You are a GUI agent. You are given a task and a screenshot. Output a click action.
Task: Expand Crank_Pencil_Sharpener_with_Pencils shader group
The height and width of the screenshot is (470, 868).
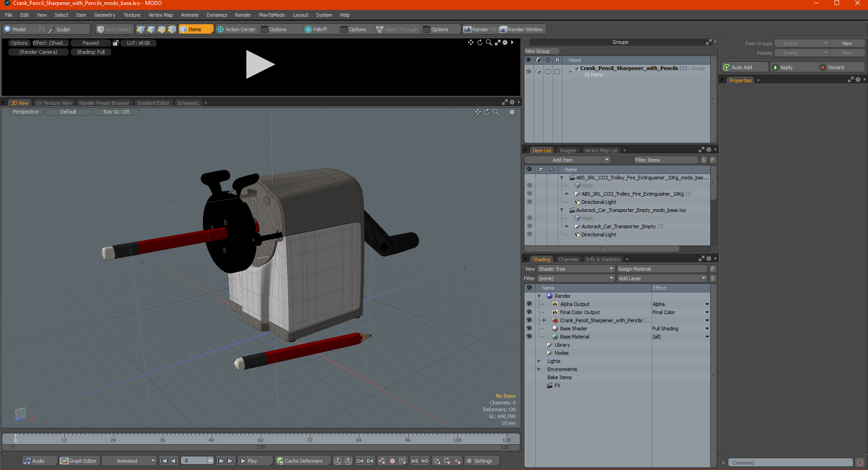(x=545, y=320)
